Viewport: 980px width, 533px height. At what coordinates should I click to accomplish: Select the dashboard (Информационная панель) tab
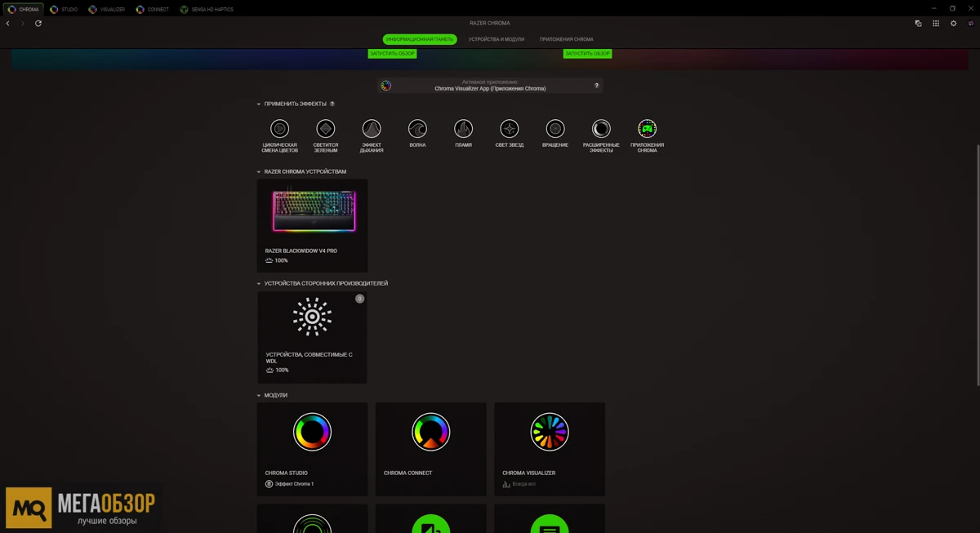[420, 39]
